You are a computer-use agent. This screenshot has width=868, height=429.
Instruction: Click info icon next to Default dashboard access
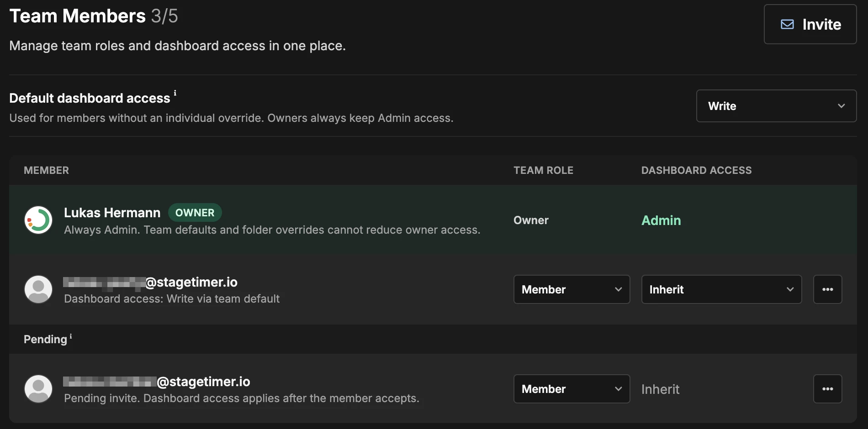pos(175,93)
